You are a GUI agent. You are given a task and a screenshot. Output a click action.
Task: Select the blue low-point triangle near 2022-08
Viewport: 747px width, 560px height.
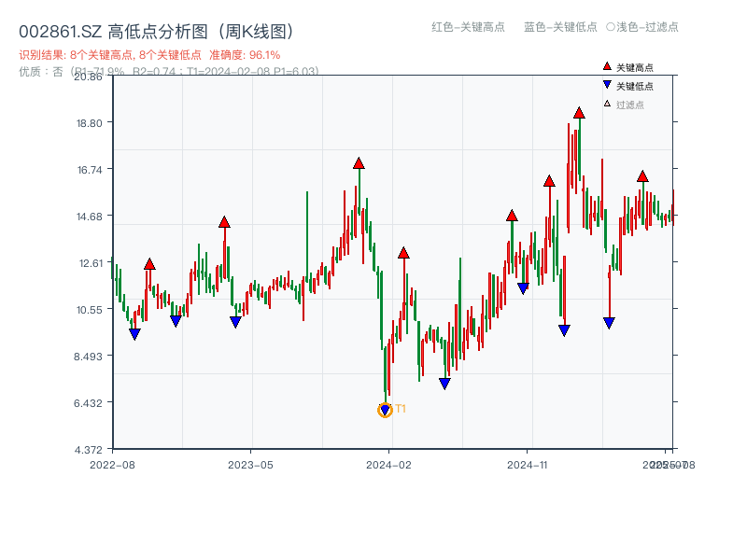coord(135,333)
